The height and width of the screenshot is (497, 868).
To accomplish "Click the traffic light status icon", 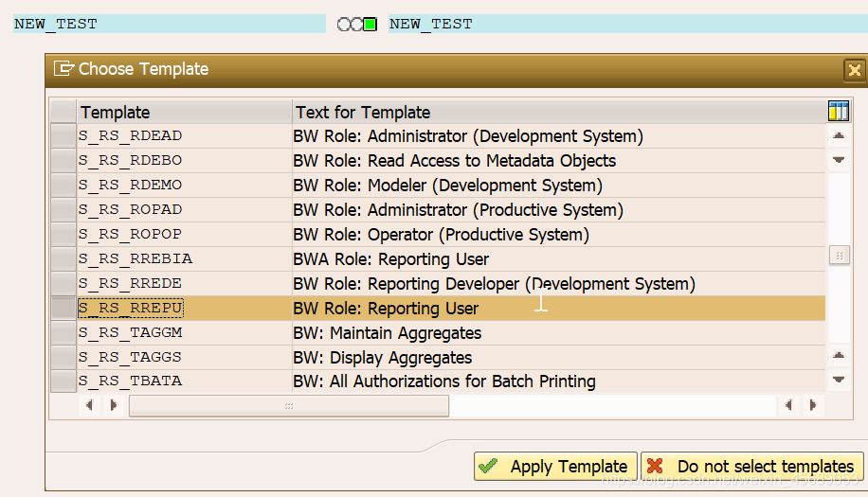I will pyautogui.click(x=357, y=25).
